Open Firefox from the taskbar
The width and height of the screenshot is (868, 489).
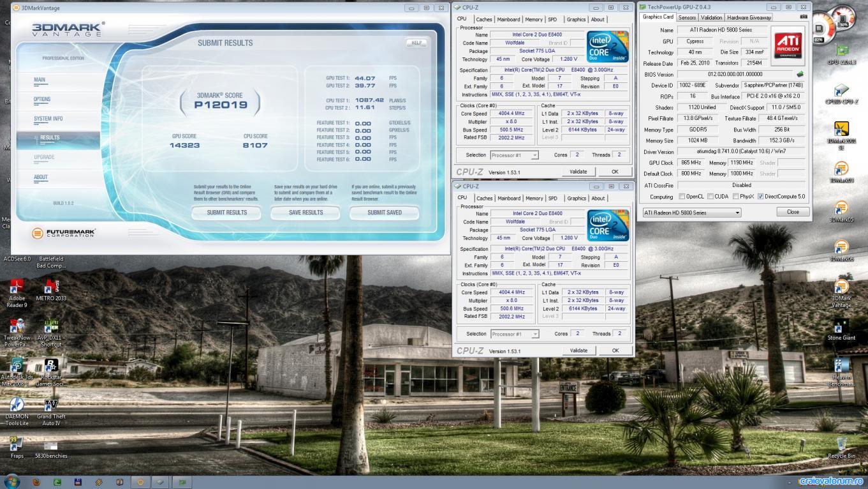click(x=36, y=482)
